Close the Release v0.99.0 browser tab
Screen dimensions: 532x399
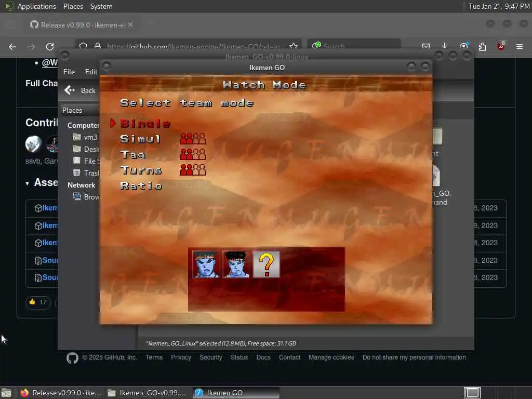[x=130, y=25]
